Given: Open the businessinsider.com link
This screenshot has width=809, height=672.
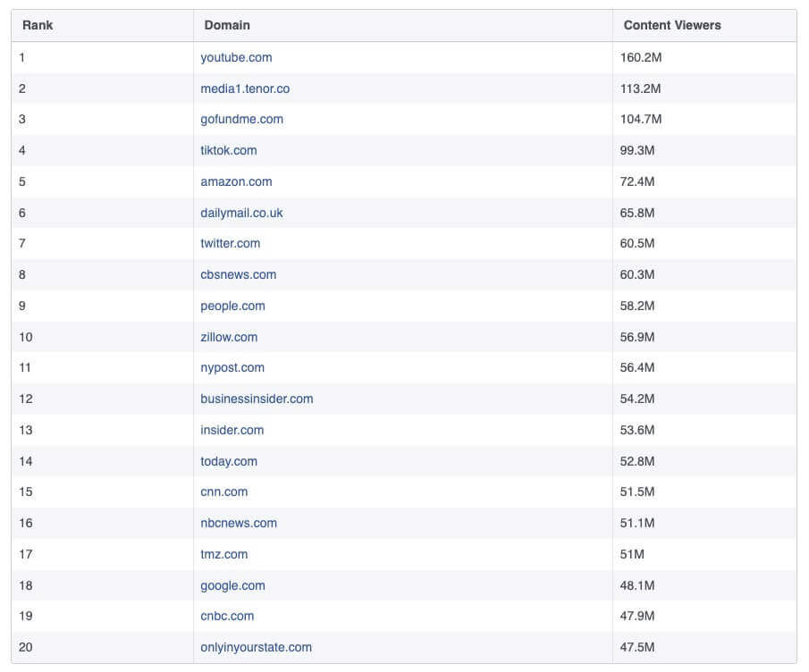Looking at the screenshot, I should tap(257, 399).
